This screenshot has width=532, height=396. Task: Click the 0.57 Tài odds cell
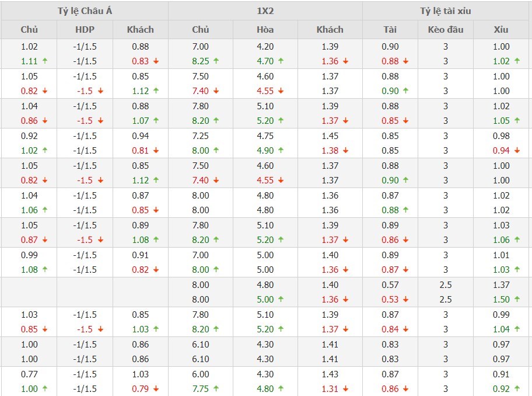pos(390,285)
